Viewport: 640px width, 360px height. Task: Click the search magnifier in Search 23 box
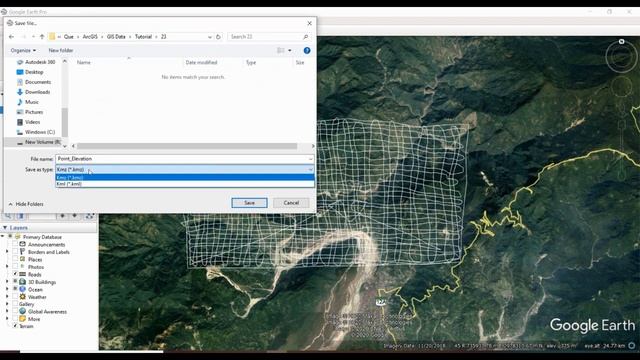coord(305,37)
